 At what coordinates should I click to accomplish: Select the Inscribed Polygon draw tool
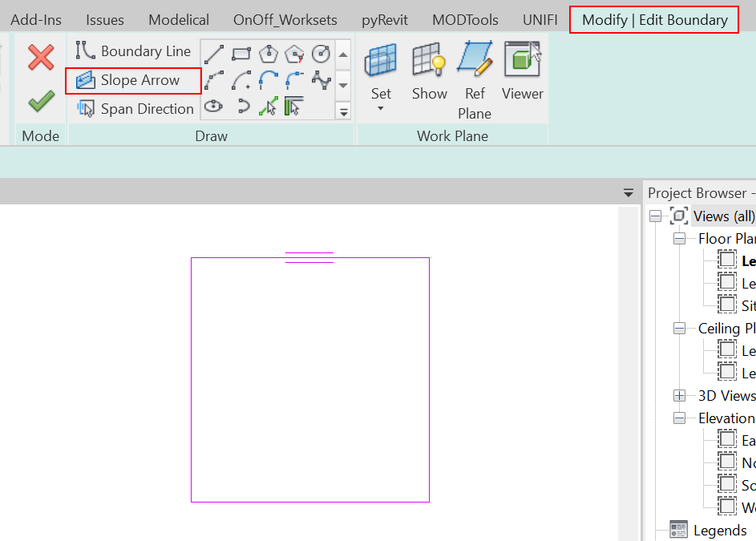coord(268,54)
